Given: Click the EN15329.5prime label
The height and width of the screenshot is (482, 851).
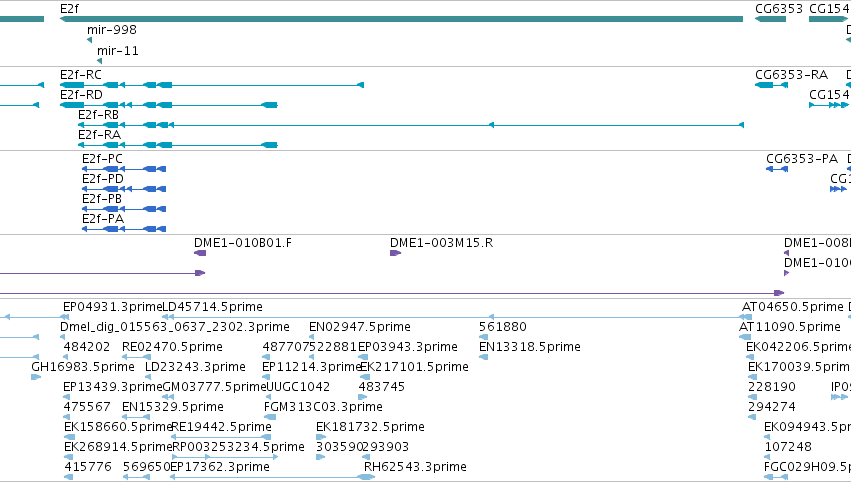Looking at the screenshot, I should click(x=173, y=408).
